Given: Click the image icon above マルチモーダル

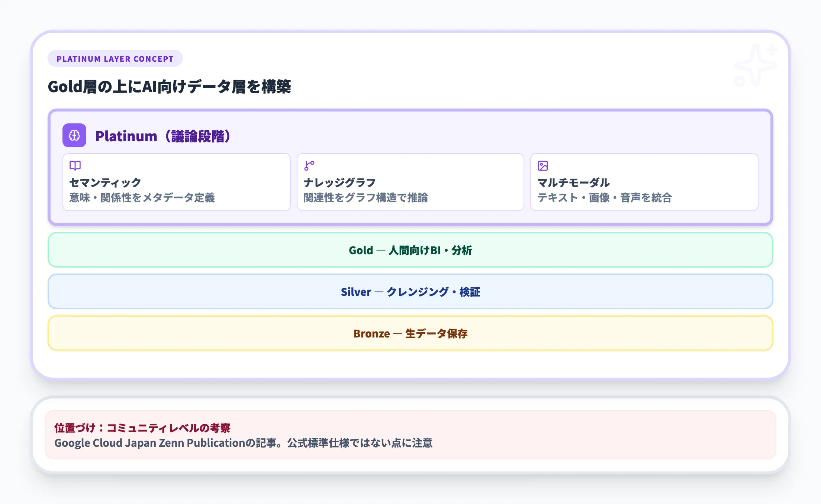Looking at the screenshot, I should pos(543,165).
